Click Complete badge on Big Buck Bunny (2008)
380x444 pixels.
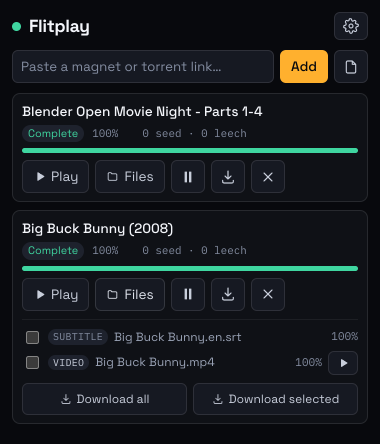click(x=53, y=251)
